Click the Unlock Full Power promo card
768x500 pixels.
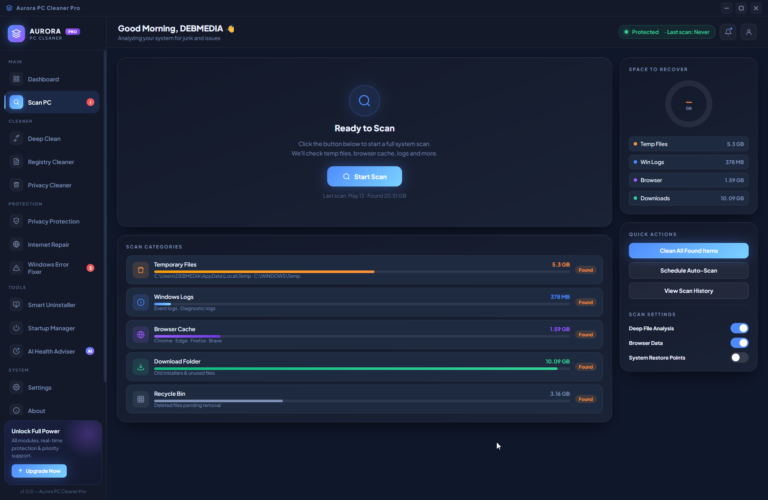[53, 452]
